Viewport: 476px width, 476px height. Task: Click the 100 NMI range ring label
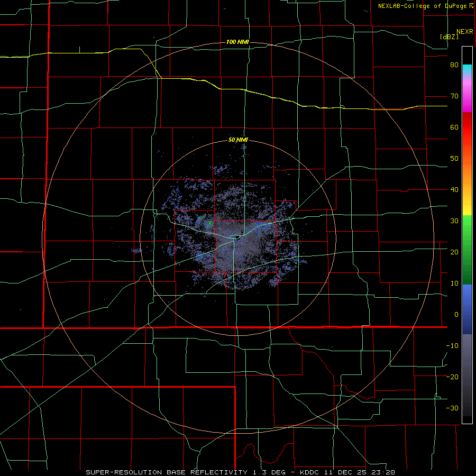point(237,42)
